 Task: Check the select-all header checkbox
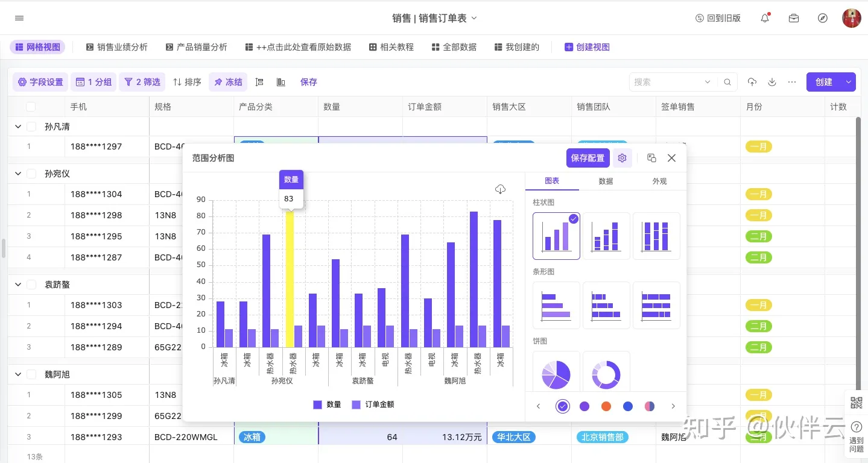31,107
